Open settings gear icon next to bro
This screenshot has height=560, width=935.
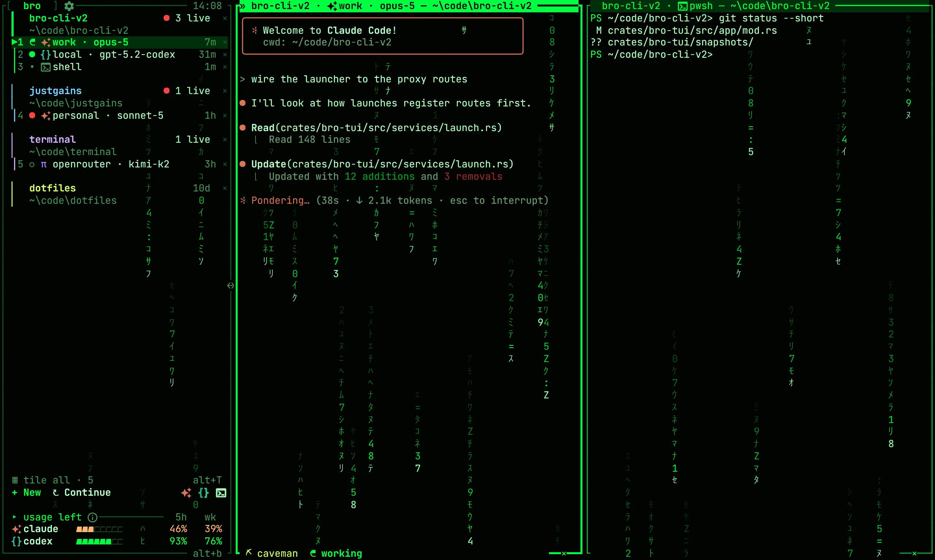click(69, 6)
